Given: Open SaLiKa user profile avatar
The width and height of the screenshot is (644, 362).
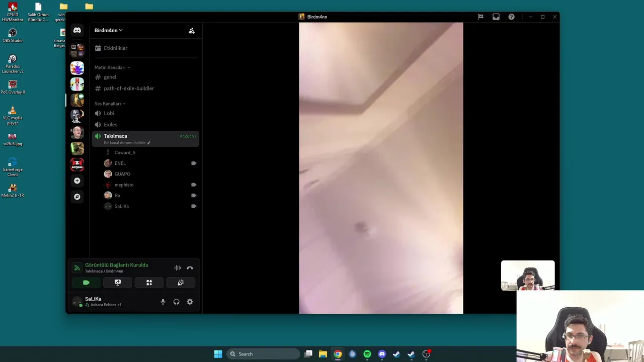Looking at the screenshot, I should tap(77, 302).
